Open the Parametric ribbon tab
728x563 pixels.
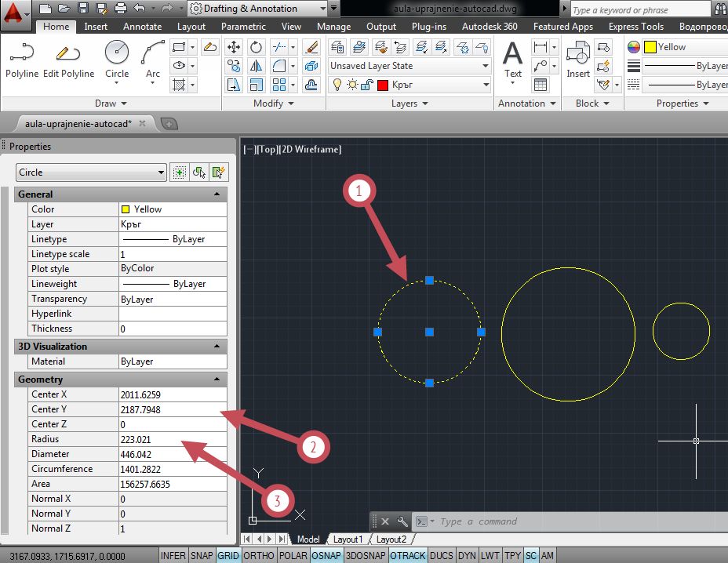[x=243, y=27]
